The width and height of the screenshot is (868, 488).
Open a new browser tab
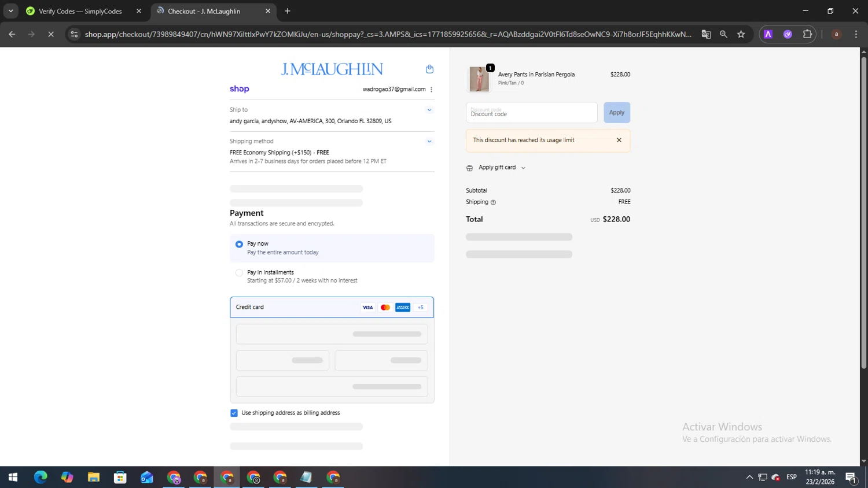pyautogui.click(x=288, y=12)
